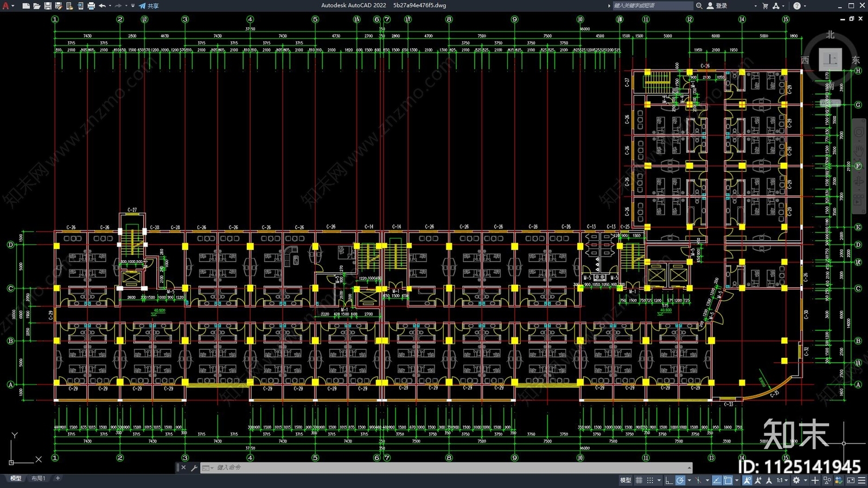Image resolution: width=868 pixels, height=488 pixels.
Task: Open the Autodesk App Store cart icon
Action: point(765,5)
